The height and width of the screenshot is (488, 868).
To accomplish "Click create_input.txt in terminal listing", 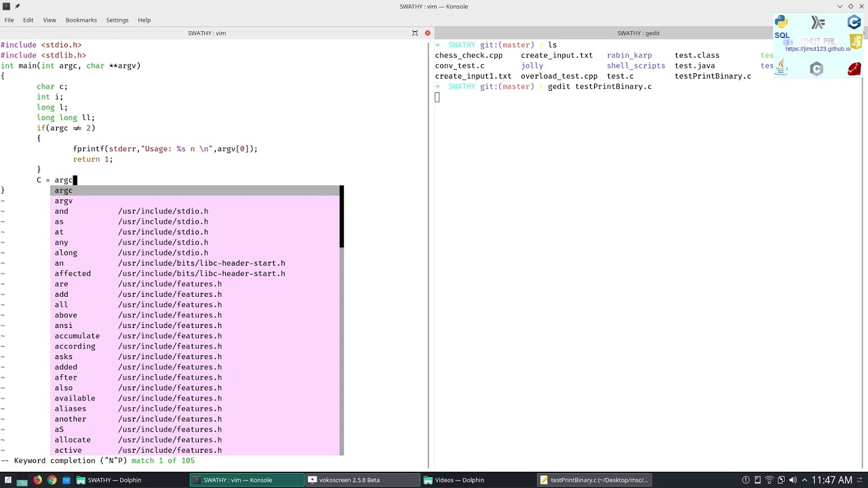I will (x=557, y=56).
